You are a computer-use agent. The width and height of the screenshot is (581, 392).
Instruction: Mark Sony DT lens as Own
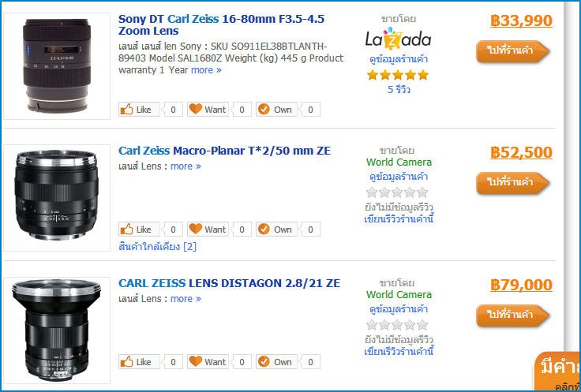275,110
